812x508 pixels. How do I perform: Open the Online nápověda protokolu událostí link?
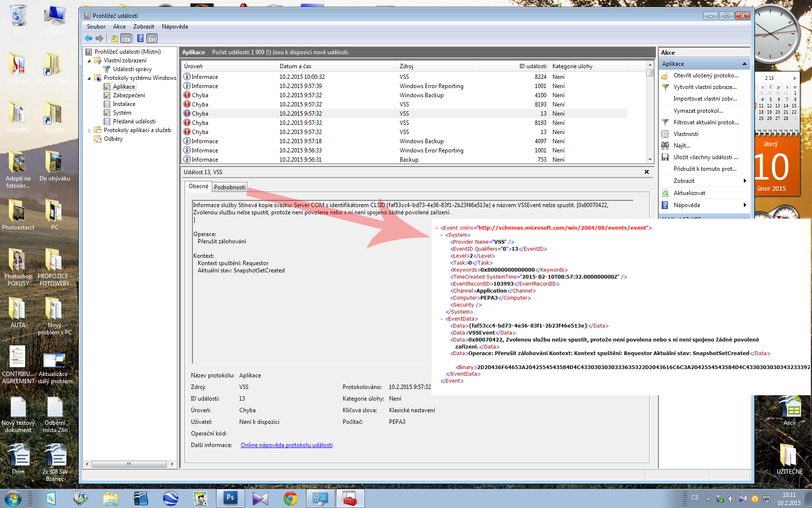[287, 445]
